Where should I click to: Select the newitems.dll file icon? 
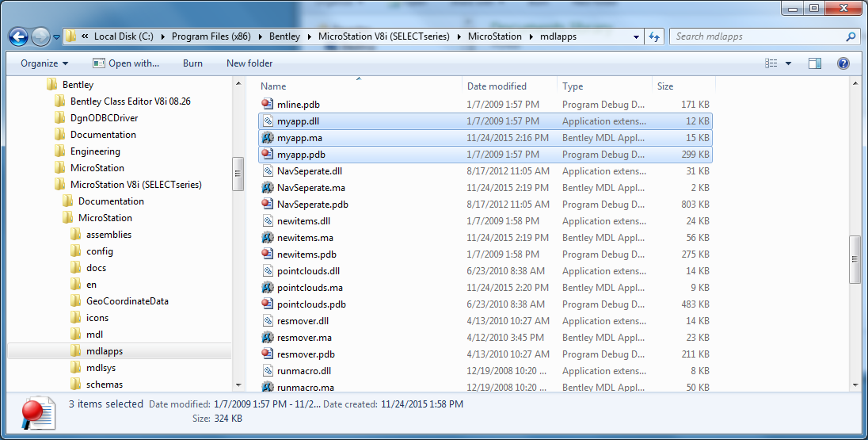click(x=268, y=220)
